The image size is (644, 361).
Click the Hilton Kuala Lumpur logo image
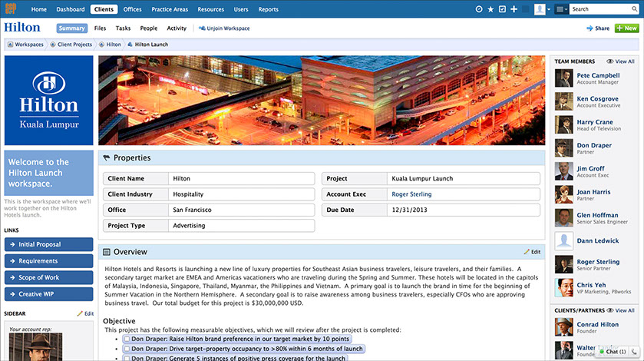point(48,100)
